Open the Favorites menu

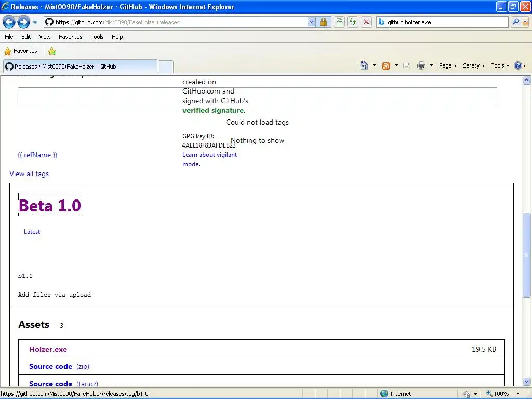pos(71,37)
